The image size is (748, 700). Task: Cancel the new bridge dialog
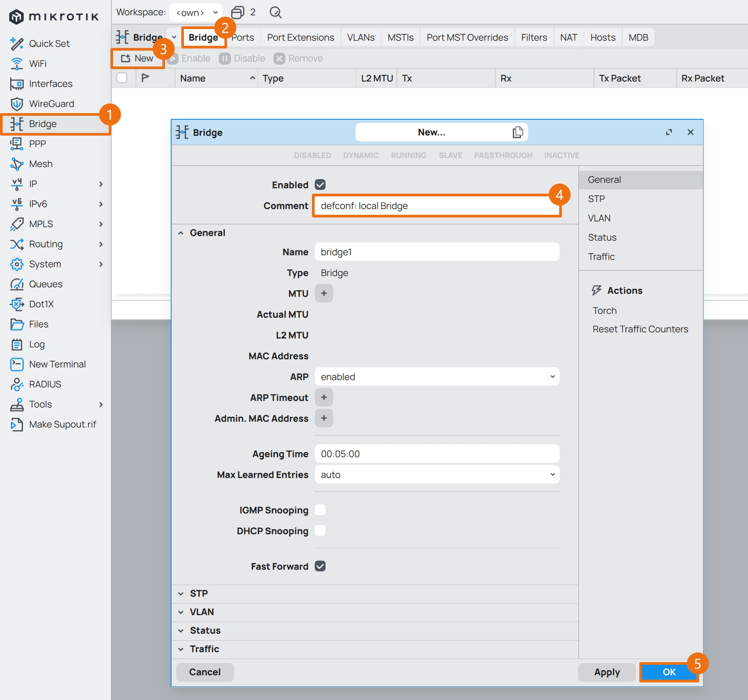tap(205, 672)
